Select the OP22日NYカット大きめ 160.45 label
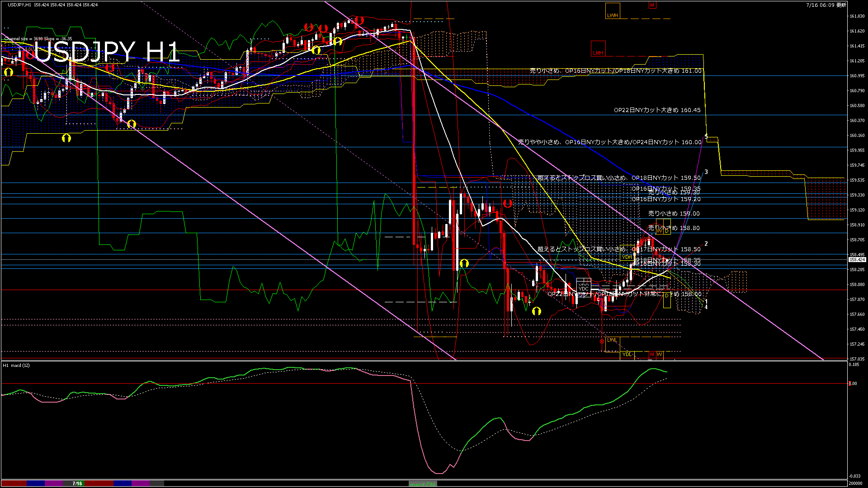868x488 pixels. click(657, 110)
